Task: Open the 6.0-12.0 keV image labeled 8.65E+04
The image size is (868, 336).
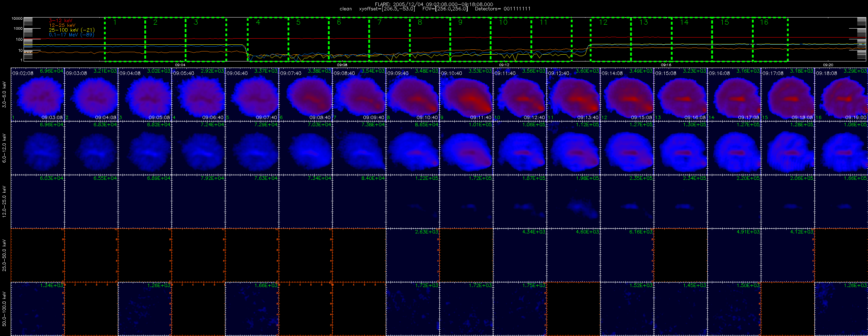Action: [413, 148]
